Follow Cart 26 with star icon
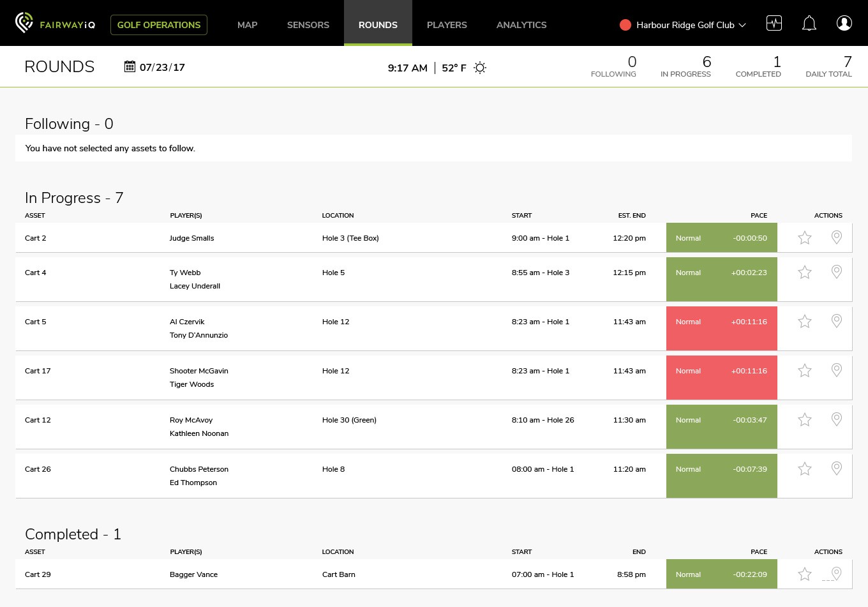 pos(805,468)
